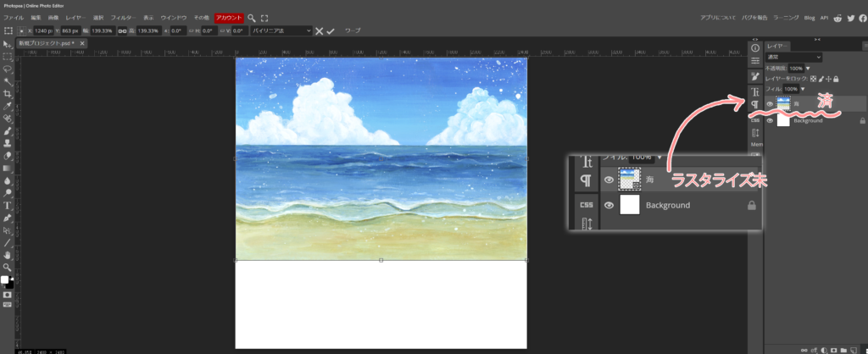Click the search magnifier icon in menu bar
The width and height of the screenshot is (868, 354).
[252, 17]
